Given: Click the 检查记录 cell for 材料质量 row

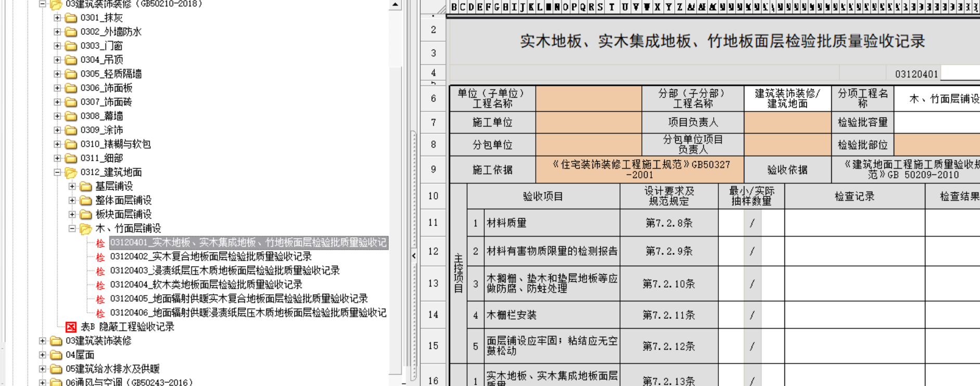Looking at the screenshot, I should coord(855,223).
